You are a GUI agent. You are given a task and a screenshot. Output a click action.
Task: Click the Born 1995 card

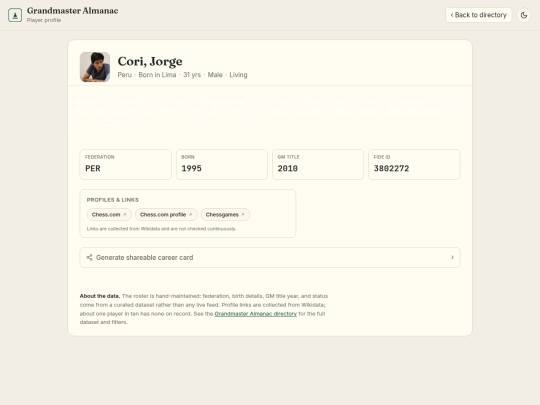222,164
